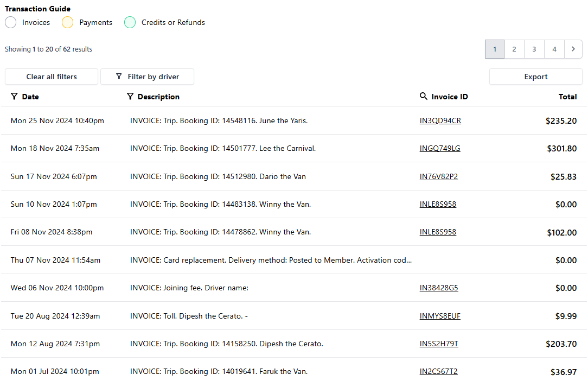Select page 3 of results
Image resolution: width=588 pixels, height=381 pixels.
coord(534,49)
